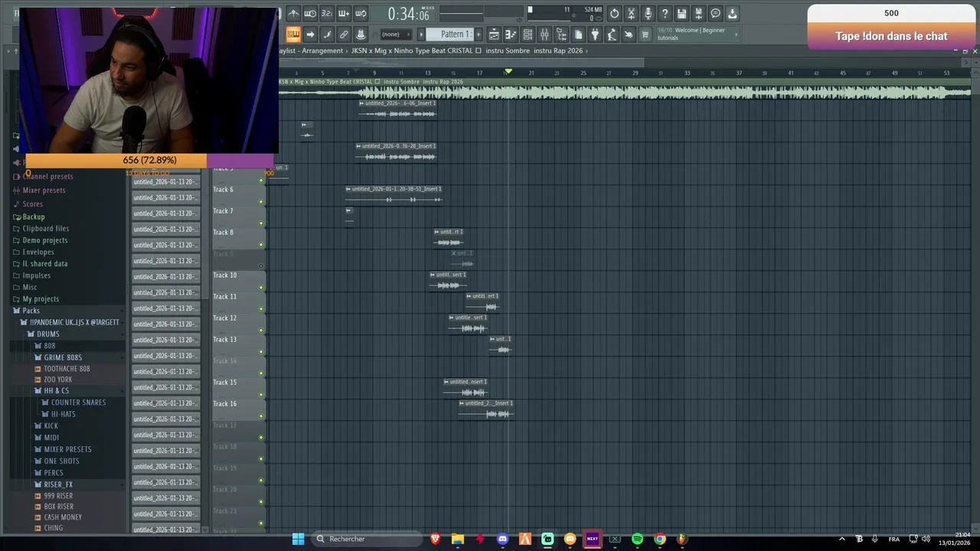Mute Track 10 with green light

[x=261, y=288]
